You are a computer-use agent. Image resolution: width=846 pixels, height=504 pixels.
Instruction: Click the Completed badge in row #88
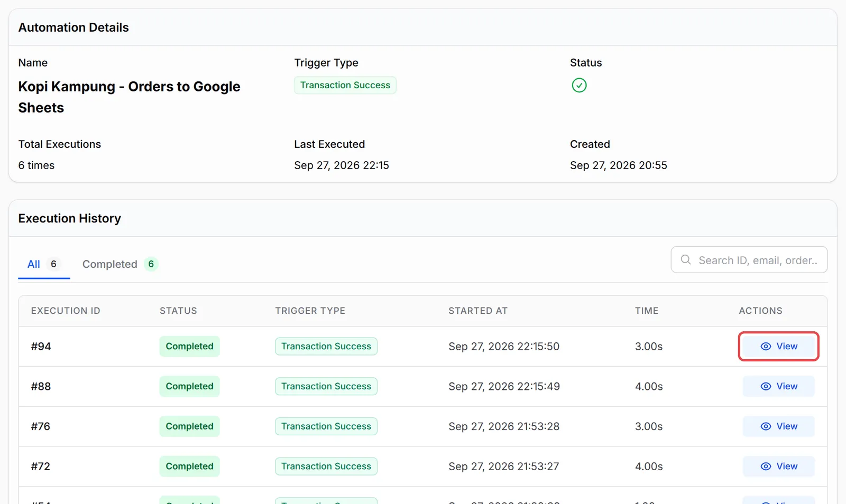pyautogui.click(x=189, y=386)
